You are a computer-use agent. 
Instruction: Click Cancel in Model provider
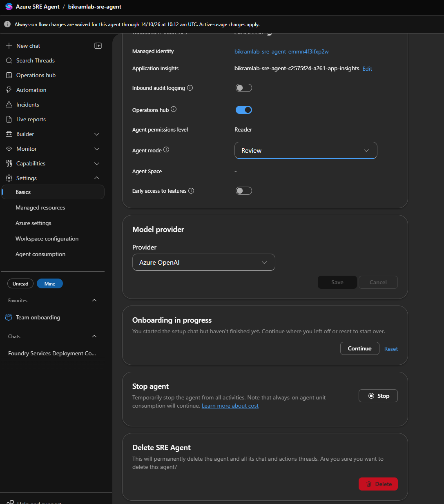(378, 282)
